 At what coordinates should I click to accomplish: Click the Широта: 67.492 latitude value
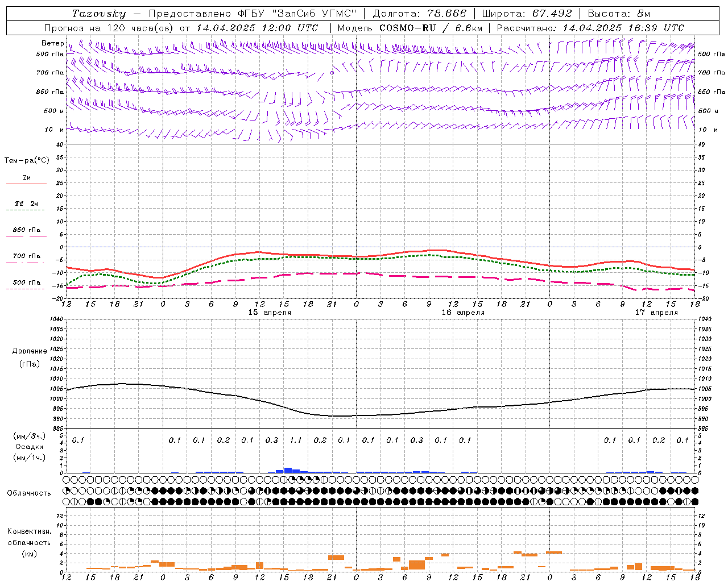point(527,14)
